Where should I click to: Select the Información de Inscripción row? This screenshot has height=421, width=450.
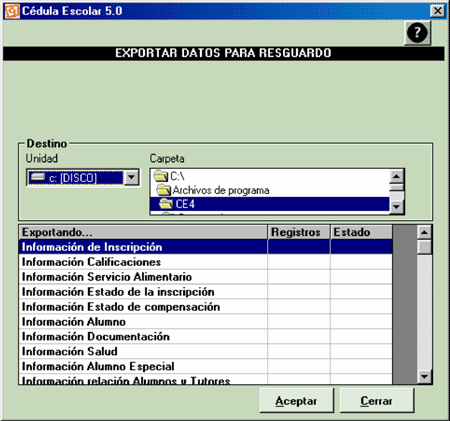point(206,247)
